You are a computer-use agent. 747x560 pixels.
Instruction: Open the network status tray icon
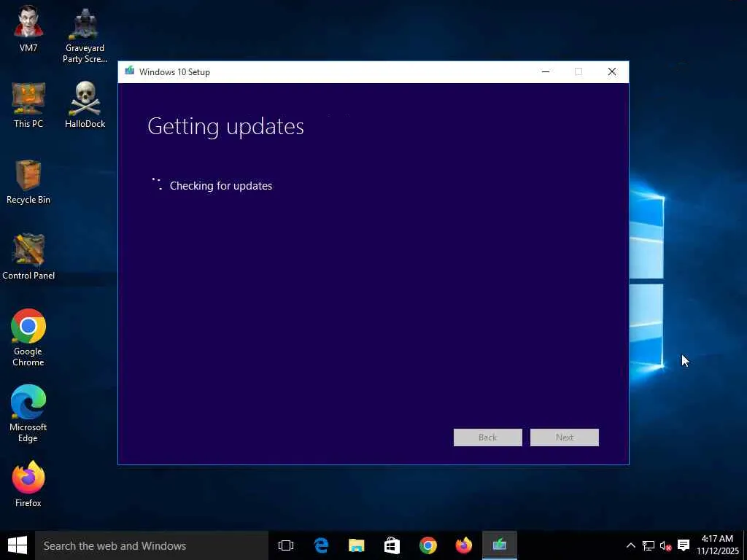click(x=648, y=545)
